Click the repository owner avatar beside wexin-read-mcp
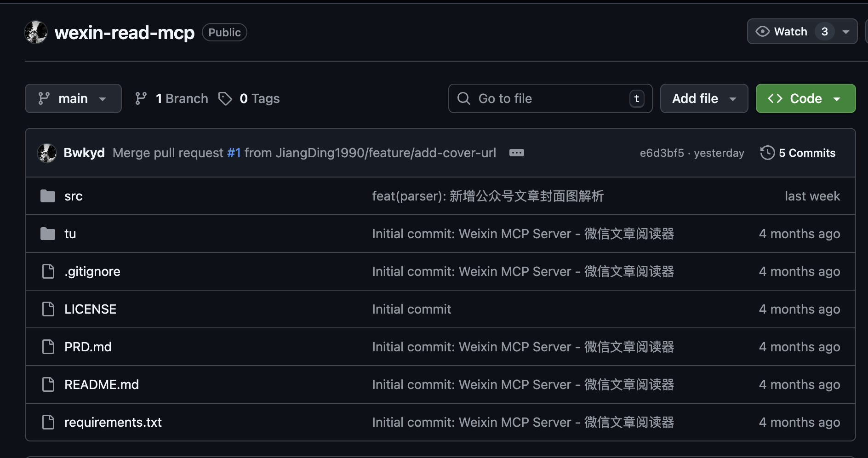 pyautogui.click(x=36, y=32)
